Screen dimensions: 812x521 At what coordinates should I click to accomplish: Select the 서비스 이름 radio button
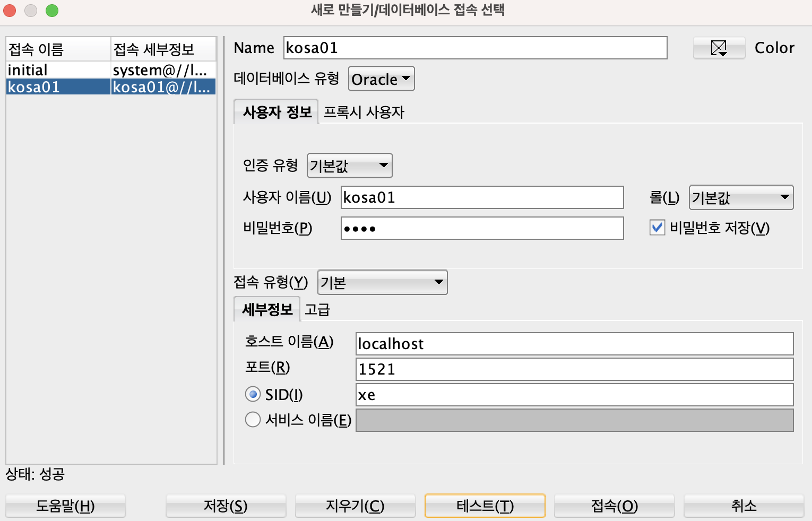click(x=253, y=420)
